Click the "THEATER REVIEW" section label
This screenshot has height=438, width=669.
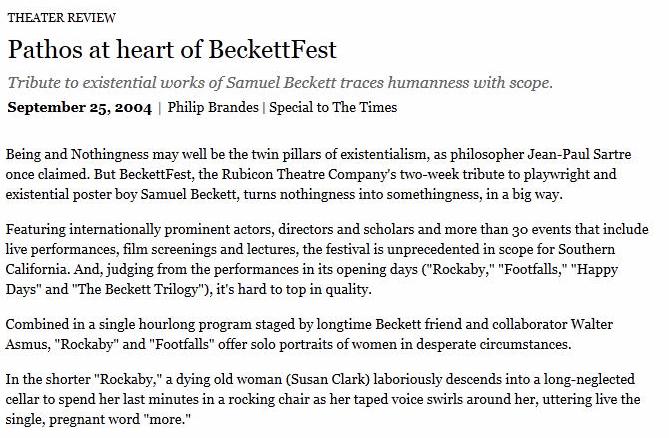coord(61,18)
